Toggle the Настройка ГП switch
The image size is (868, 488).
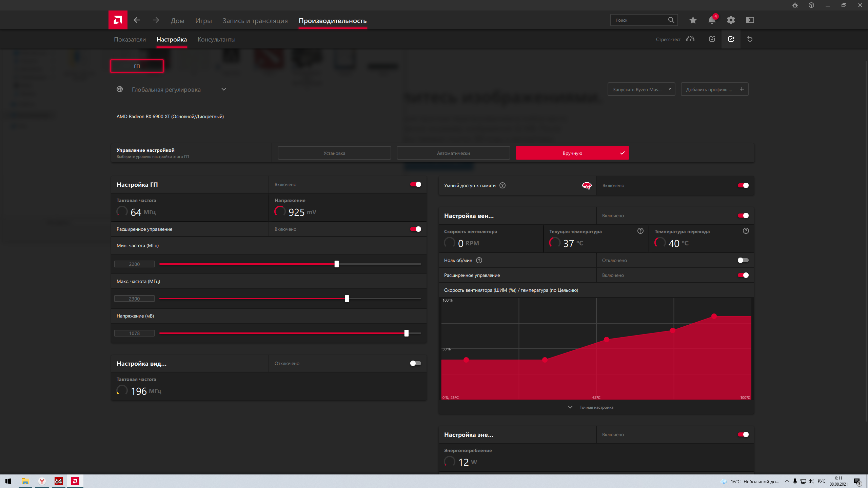pos(415,184)
